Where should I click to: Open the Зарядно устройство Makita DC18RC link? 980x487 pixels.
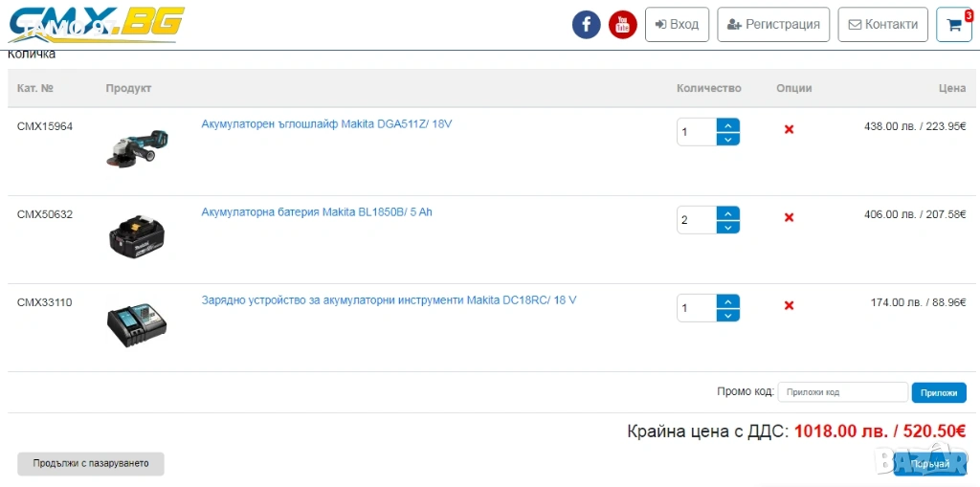pyautogui.click(x=389, y=300)
